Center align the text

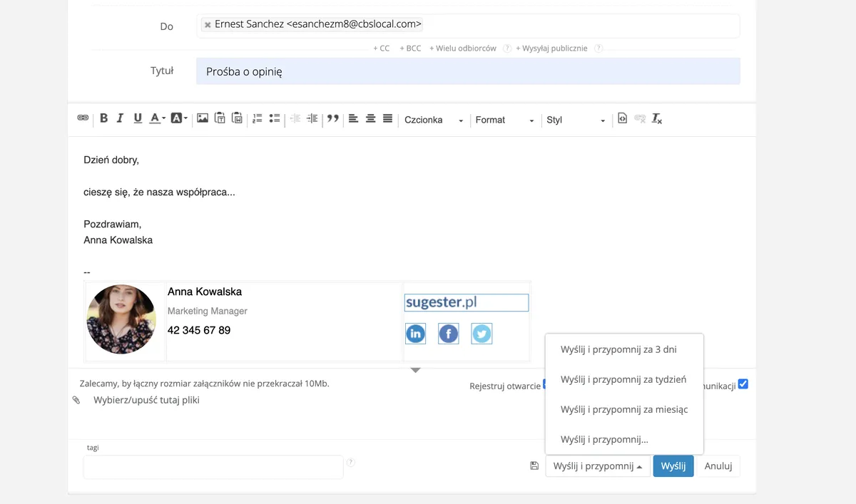pos(370,118)
